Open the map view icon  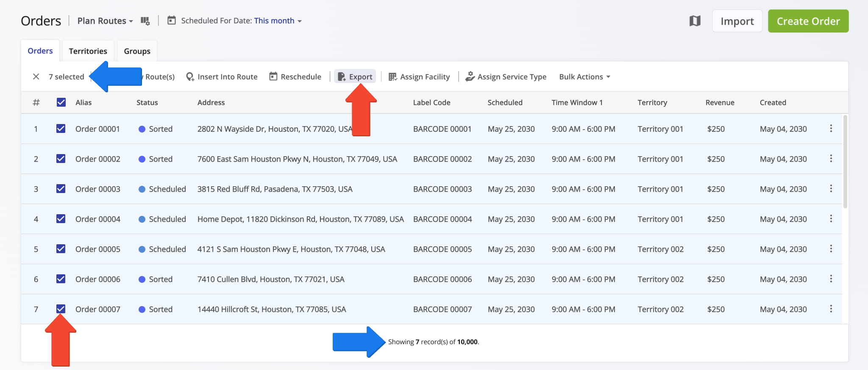(x=695, y=21)
